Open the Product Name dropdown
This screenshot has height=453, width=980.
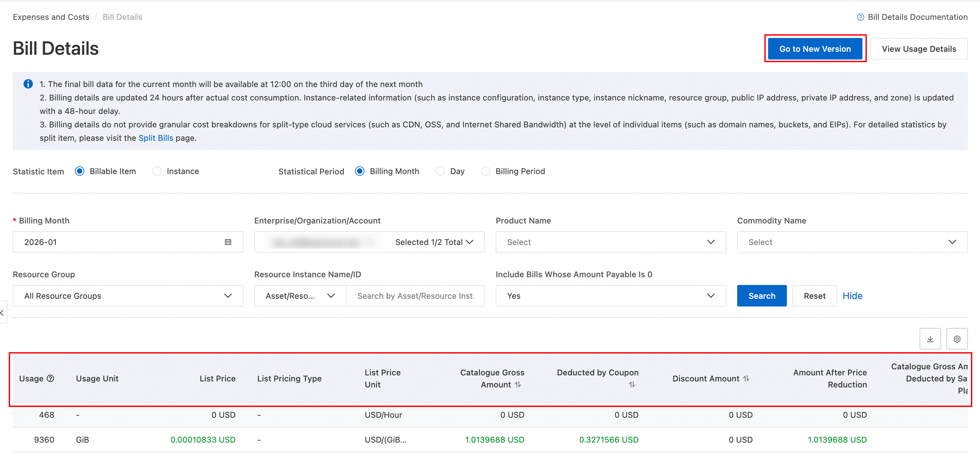click(x=610, y=242)
